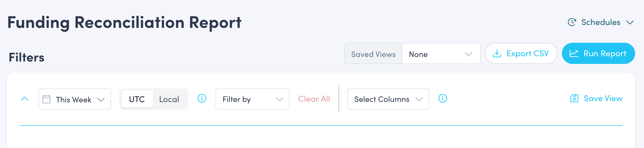This screenshot has height=148, width=644.
Task: Switch the timezone toggle to Local
Action: coord(169,99)
